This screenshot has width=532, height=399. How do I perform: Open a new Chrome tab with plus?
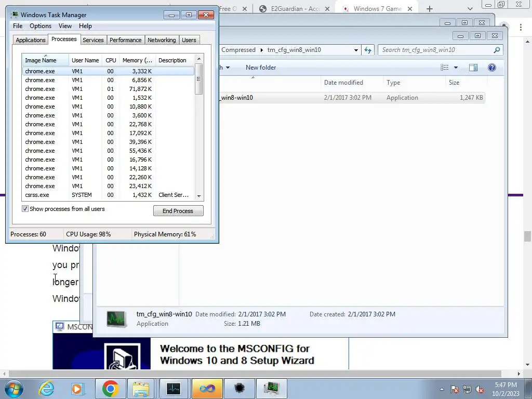click(x=430, y=9)
